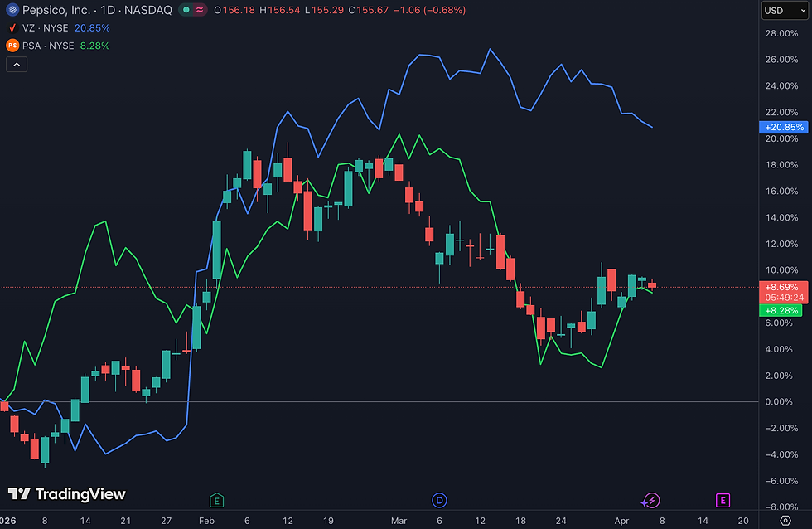Click the open value O156.18
This screenshot has width=812, height=529.
pos(234,10)
